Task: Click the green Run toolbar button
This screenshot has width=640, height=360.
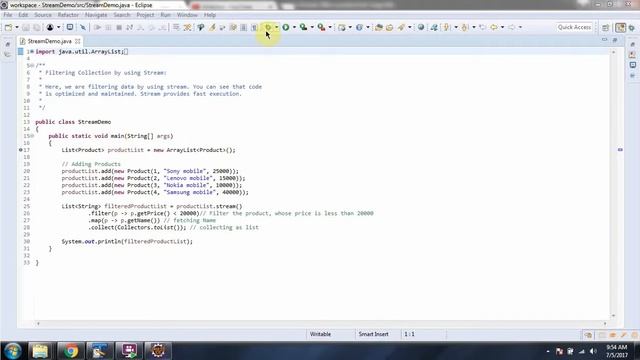Action: pos(286,27)
